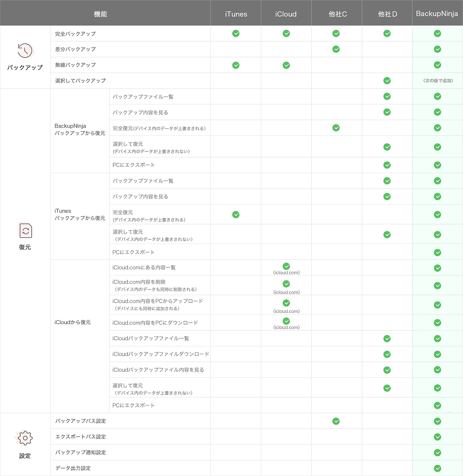This screenshot has width=463, height=476.
Task: Click the 差分バックアップ row label
Action: 75,49
